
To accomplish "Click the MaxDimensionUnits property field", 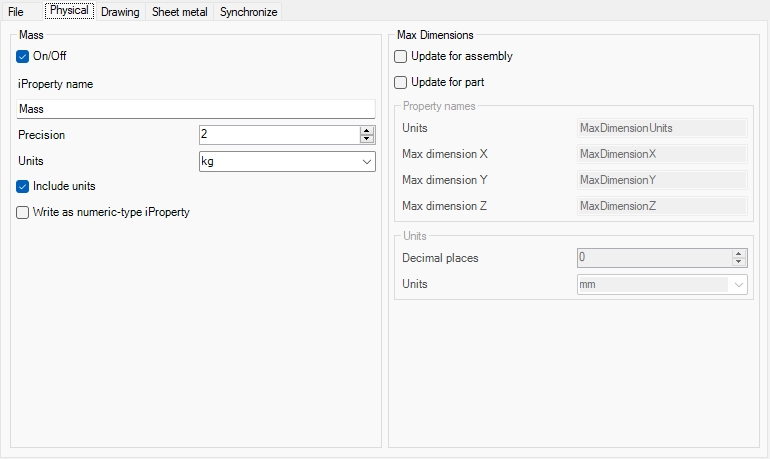I will click(x=662, y=128).
